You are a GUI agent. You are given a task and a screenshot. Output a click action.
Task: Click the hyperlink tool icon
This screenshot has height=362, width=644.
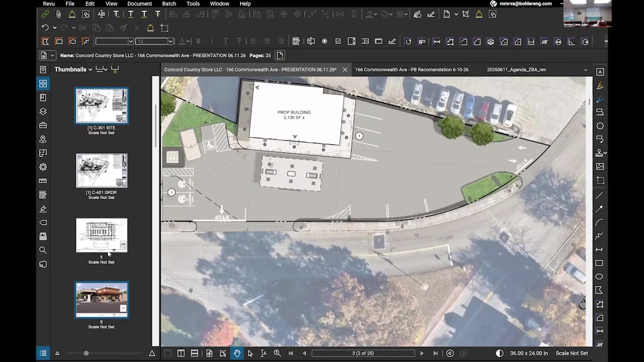pos(45,15)
